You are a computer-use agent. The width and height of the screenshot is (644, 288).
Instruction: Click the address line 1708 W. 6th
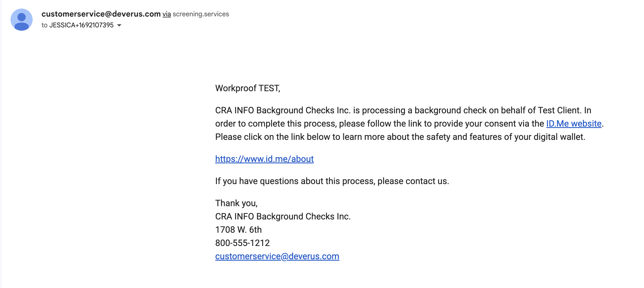[x=238, y=230]
